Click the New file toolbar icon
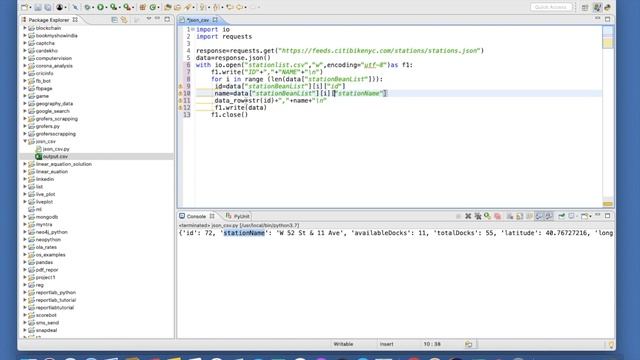 24,7
